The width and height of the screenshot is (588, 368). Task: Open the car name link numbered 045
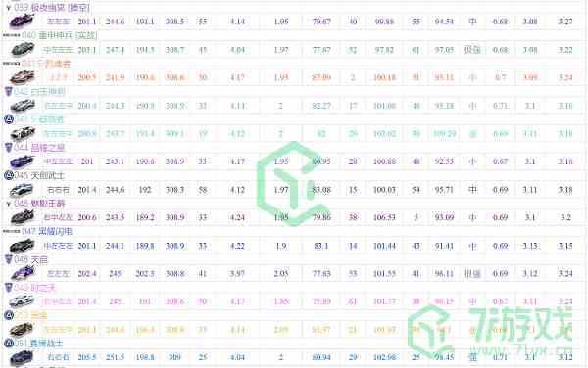[39, 175]
